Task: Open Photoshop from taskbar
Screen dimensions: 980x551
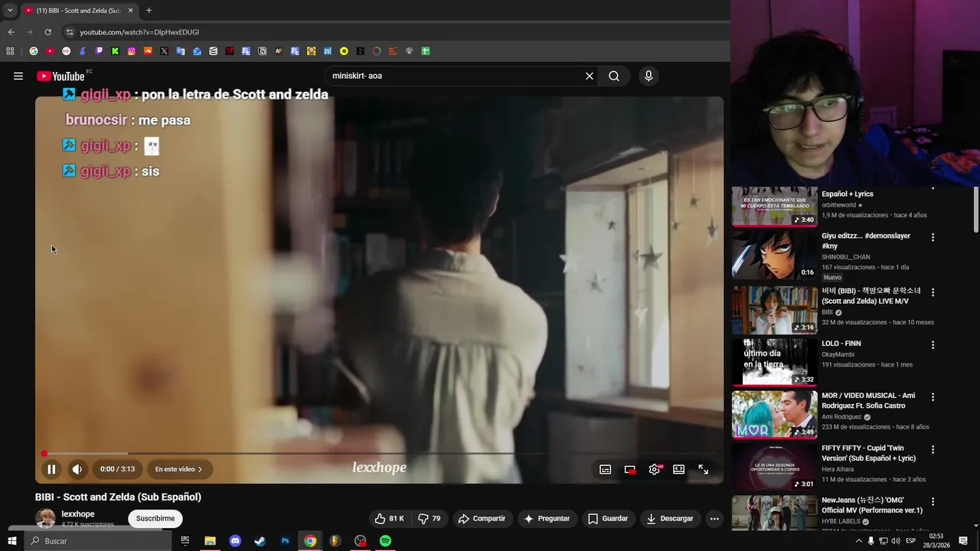Action: [285, 541]
